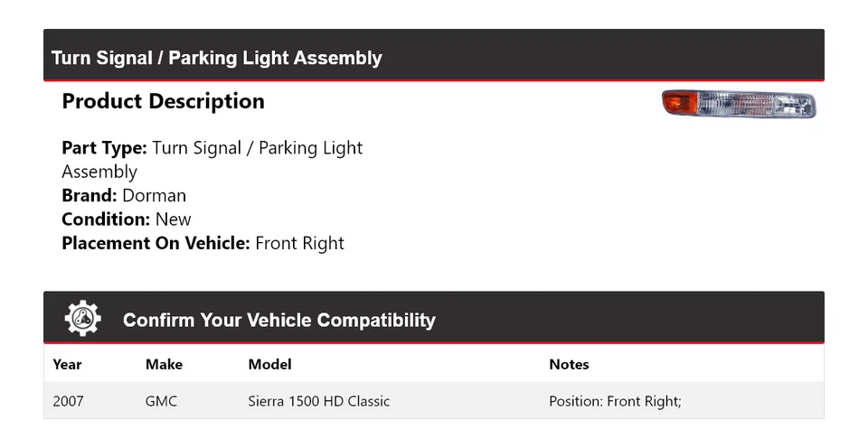This screenshot has height=448, width=868.
Task: Select the GMC make cell
Action: (161, 401)
